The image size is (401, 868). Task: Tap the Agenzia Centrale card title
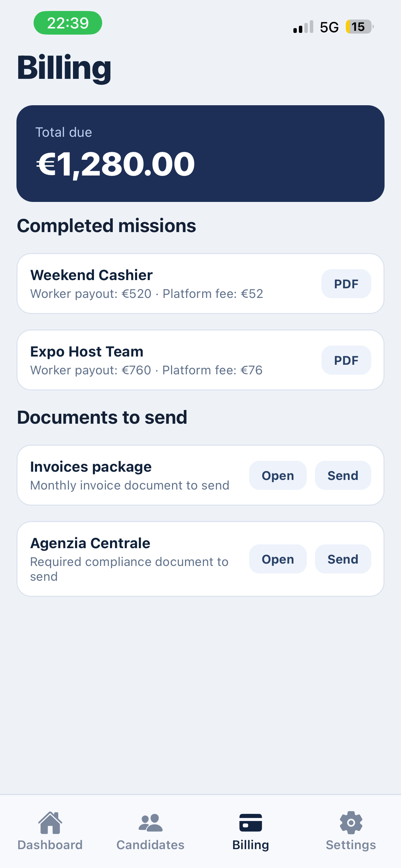(90, 543)
